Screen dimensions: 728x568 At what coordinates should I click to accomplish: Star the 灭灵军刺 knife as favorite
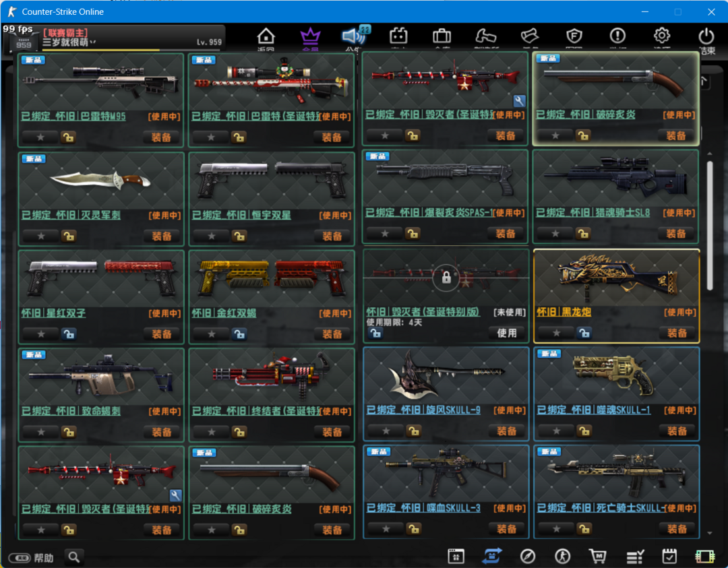[x=41, y=236]
